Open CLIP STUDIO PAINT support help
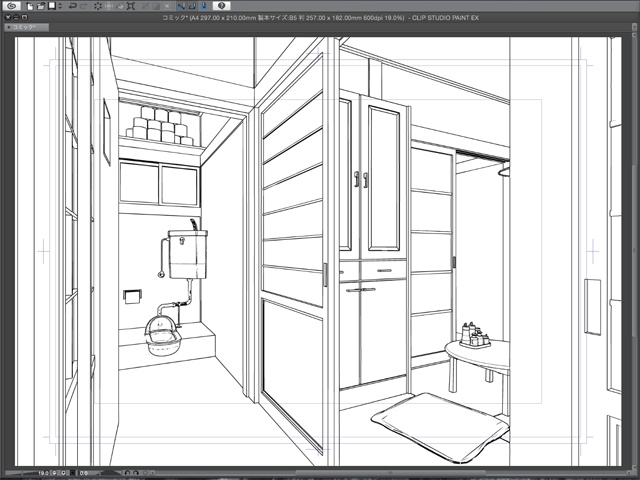Viewport: 640px width, 480px height. click(222, 6)
